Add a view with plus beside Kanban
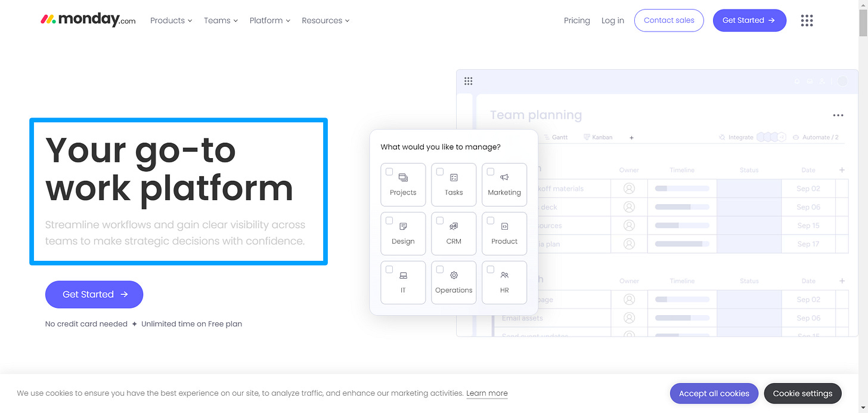Screen dimensions: 868x413 point(631,137)
